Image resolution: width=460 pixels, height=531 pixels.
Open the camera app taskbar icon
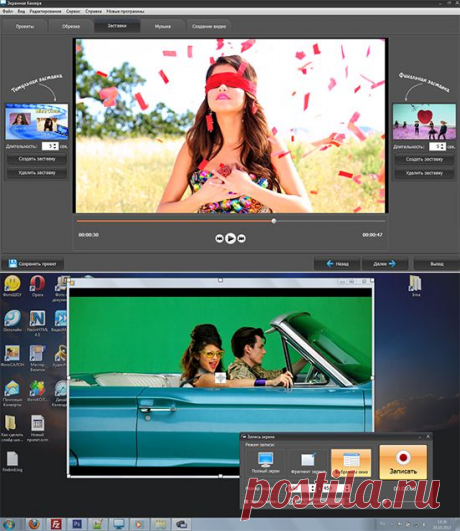(x=182, y=525)
